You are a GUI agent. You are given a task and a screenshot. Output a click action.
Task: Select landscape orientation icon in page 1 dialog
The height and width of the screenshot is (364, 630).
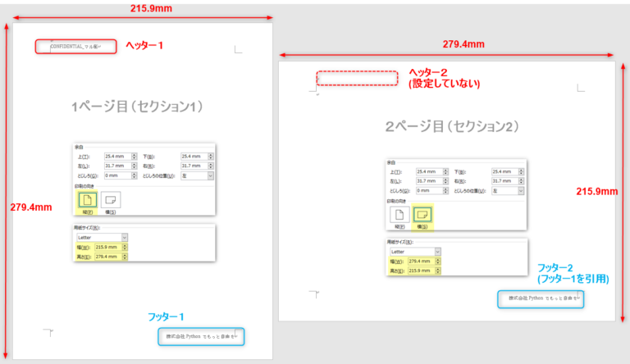coord(111,199)
